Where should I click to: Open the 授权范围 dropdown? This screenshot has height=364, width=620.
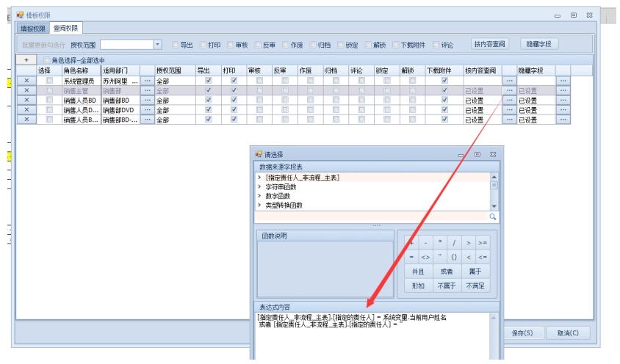click(x=157, y=45)
